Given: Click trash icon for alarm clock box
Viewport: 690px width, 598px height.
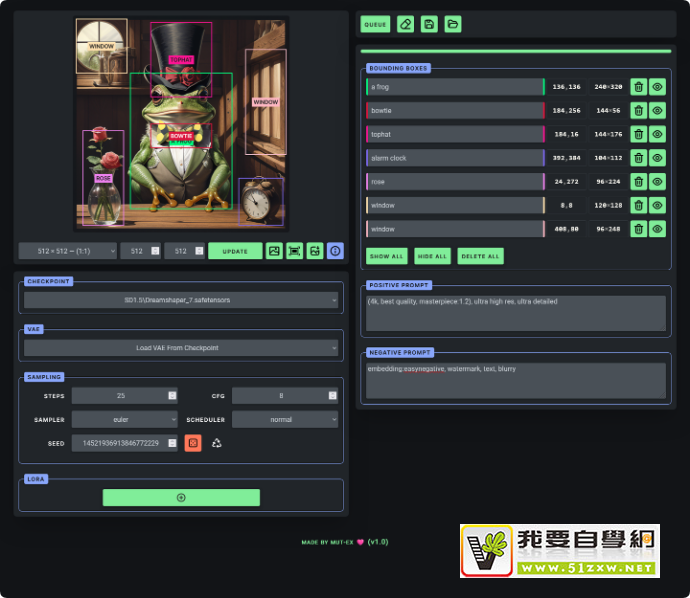Looking at the screenshot, I should (638, 158).
